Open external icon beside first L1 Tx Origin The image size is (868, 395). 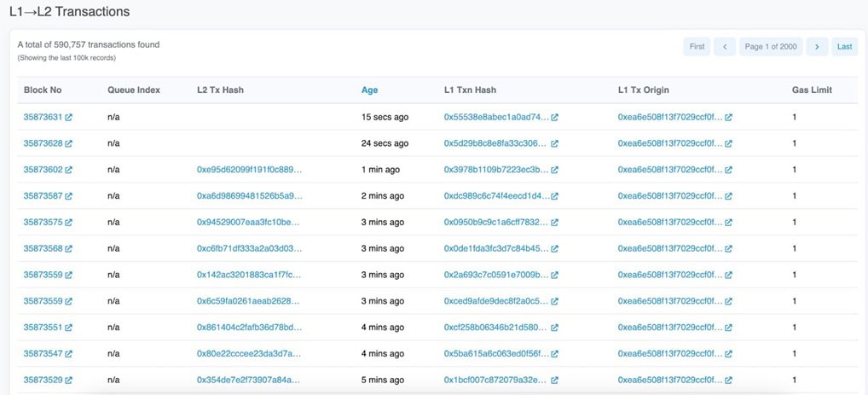[729, 118]
